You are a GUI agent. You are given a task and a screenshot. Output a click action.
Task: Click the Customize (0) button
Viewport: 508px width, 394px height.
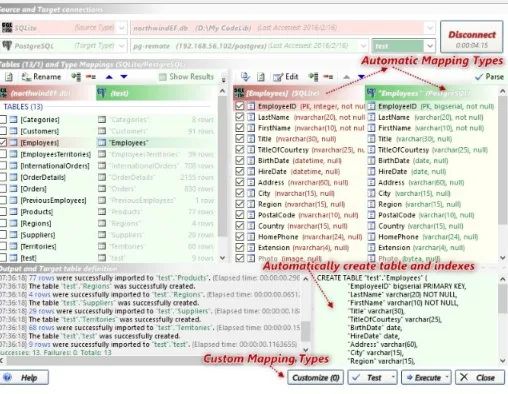click(315, 378)
